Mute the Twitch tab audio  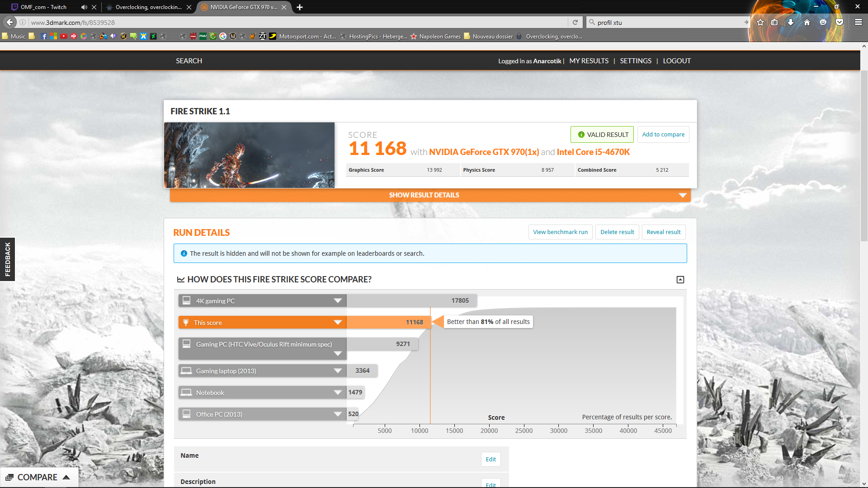coord(84,7)
